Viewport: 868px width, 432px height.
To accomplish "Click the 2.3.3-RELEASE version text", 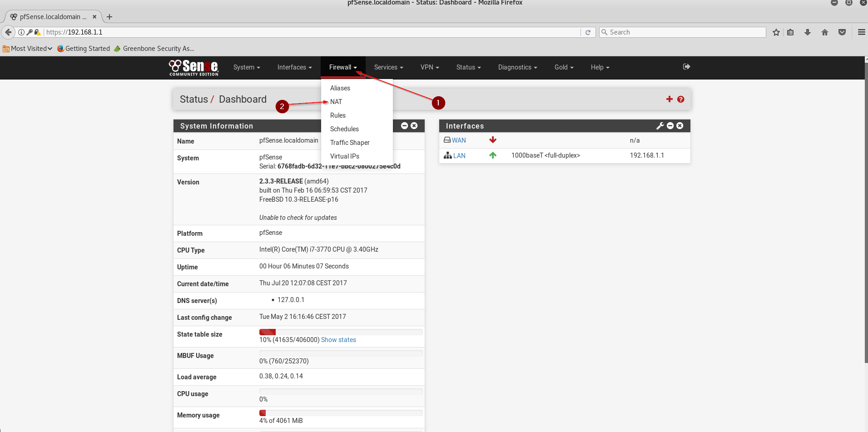I will coord(281,181).
